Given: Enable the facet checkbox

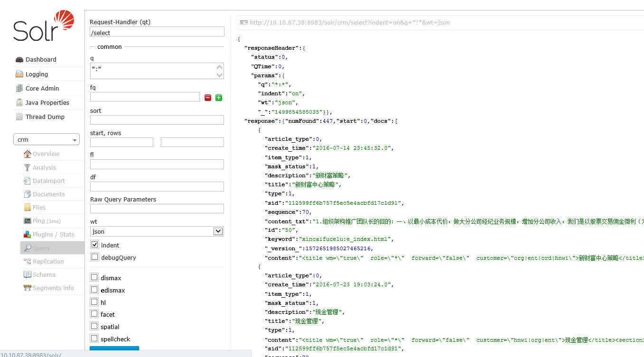Looking at the screenshot, I should pyautogui.click(x=94, y=314).
